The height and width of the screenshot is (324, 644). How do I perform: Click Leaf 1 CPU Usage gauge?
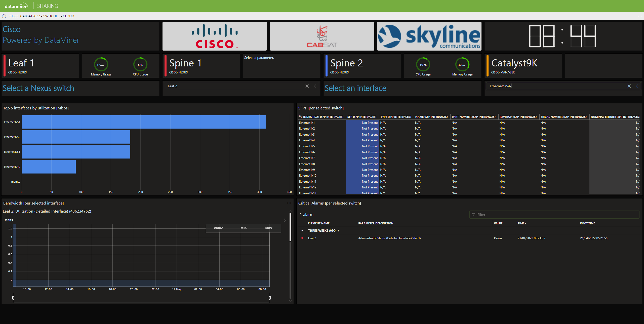140,65
